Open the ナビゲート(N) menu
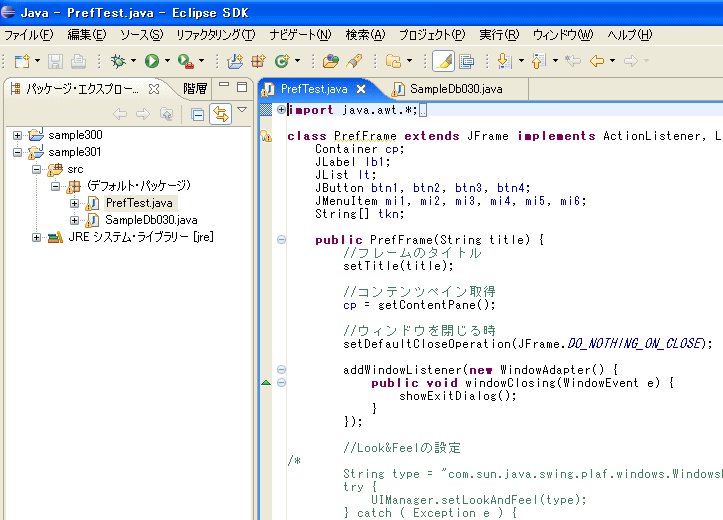Viewport: 723px width, 520px height. (300, 35)
